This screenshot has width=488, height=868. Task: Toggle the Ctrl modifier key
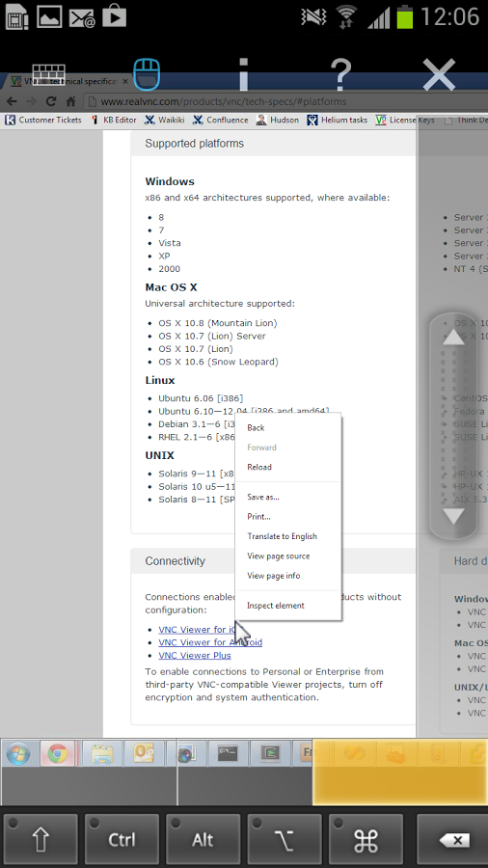(122, 840)
